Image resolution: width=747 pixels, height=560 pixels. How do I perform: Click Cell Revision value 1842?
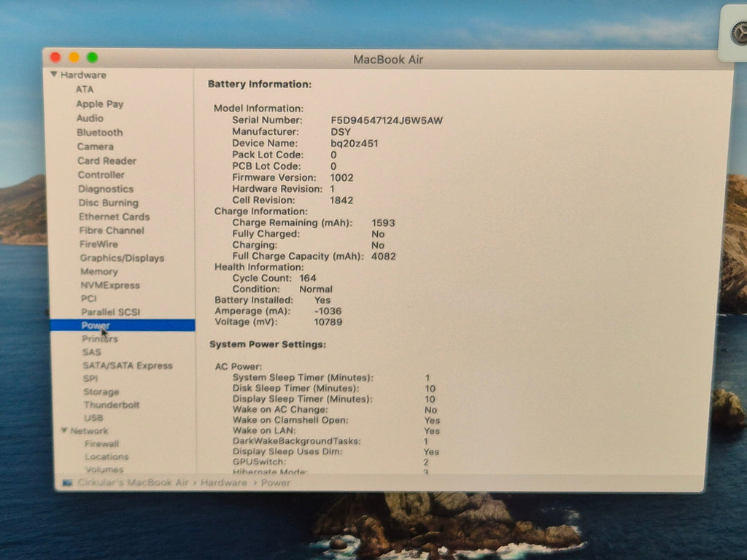tap(341, 201)
